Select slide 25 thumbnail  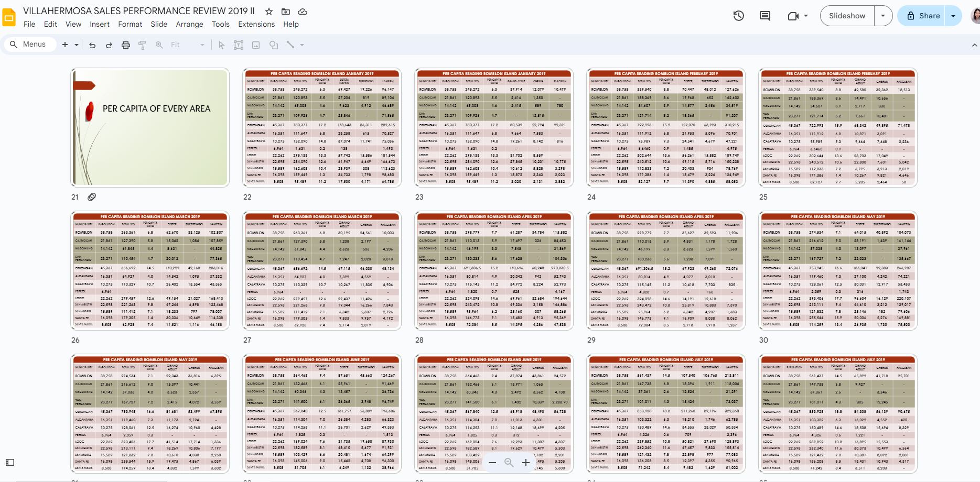tap(838, 127)
